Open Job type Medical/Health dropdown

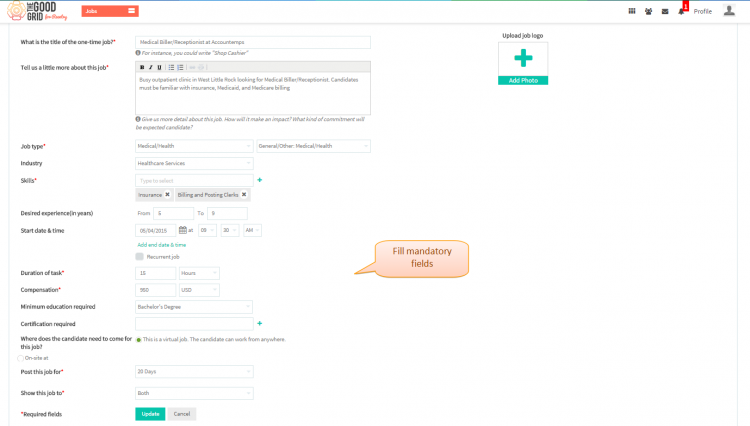(x=194, y=146)
